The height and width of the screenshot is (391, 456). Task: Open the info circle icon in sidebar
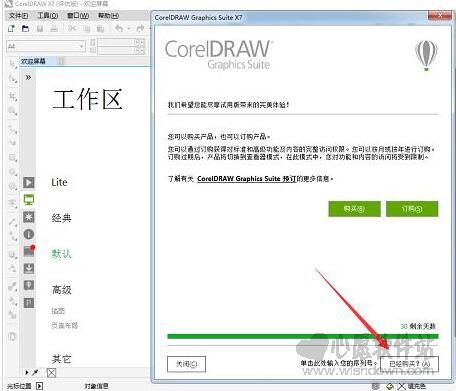coord(29,234)
